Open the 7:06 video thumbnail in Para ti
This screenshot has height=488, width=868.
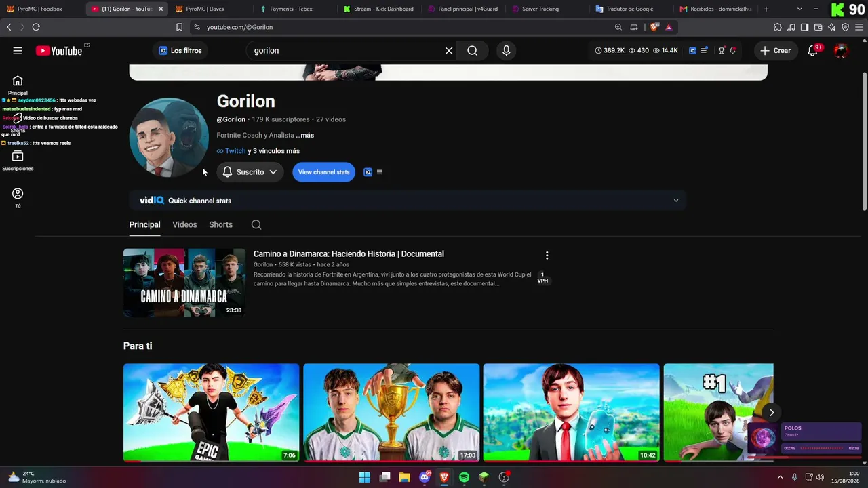coord(211,413)
